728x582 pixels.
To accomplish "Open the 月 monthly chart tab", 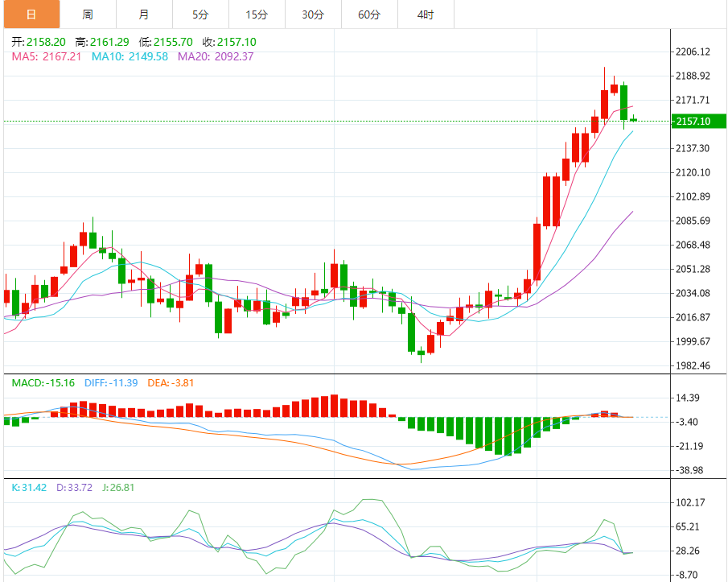I will coord(144,14).
